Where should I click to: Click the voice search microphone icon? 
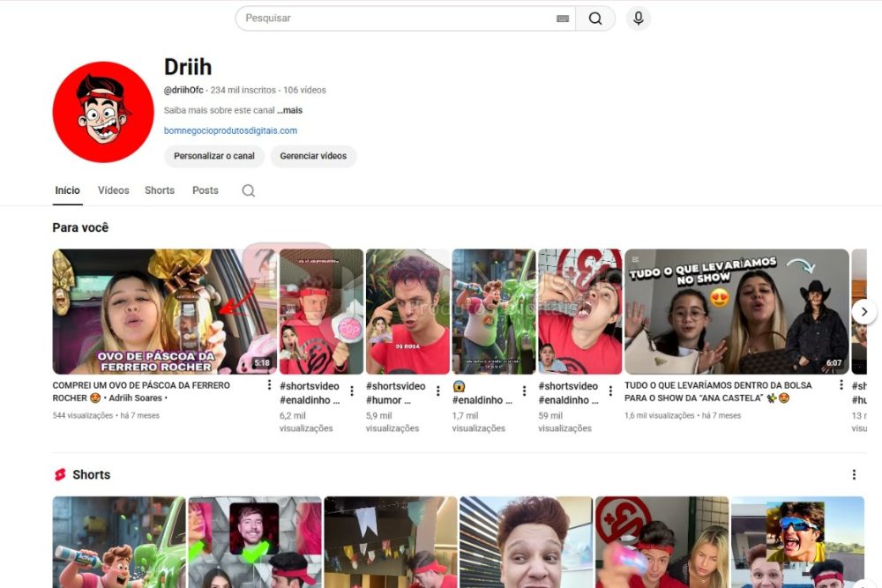638,18
